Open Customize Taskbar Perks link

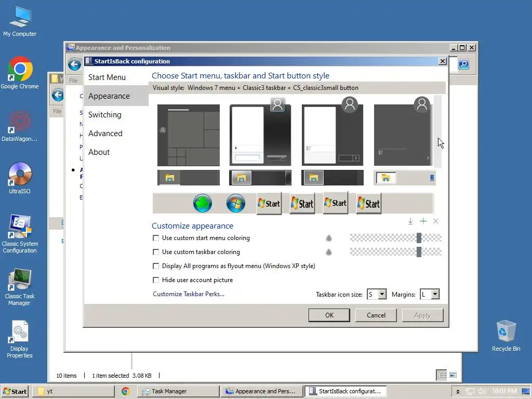(188, 294)
